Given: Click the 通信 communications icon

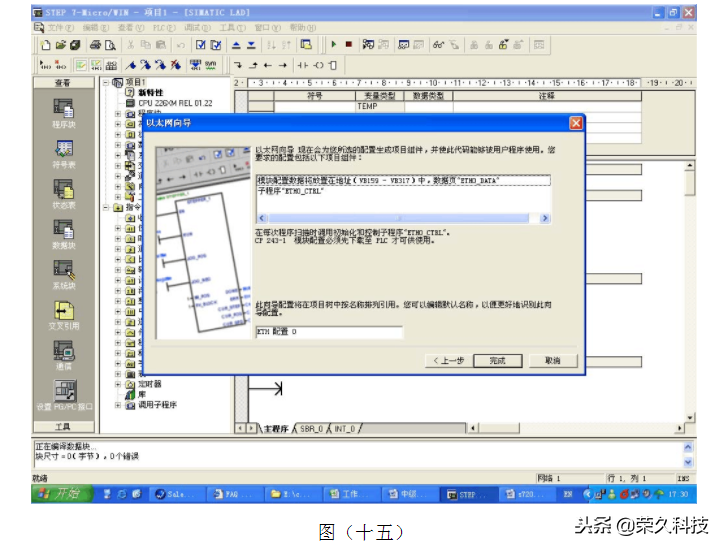Looking at the screenshot, I should (63, 351).
